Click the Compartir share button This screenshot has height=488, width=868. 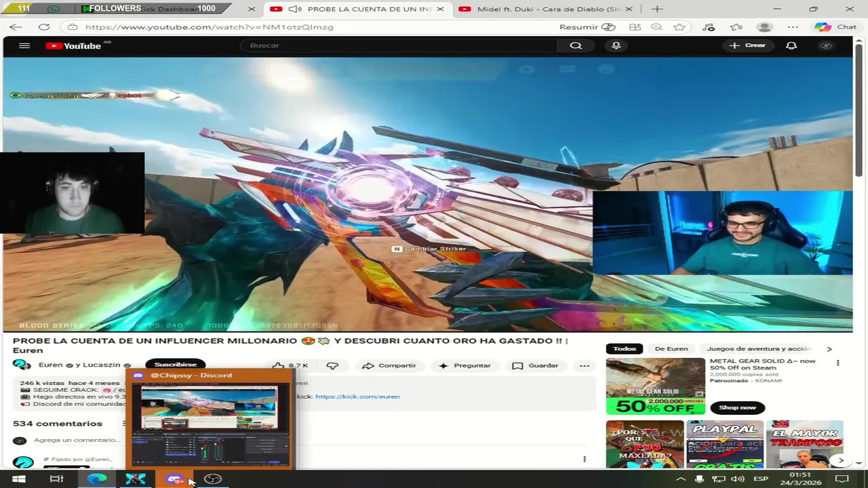(x=389, y=365)
